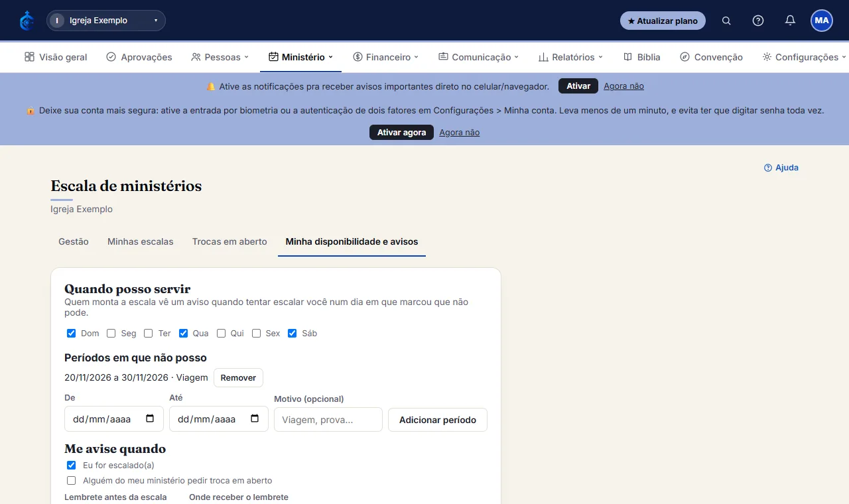Switch to the Gestão tab
The width and height of the screenshot is (849, 504).
74,241
